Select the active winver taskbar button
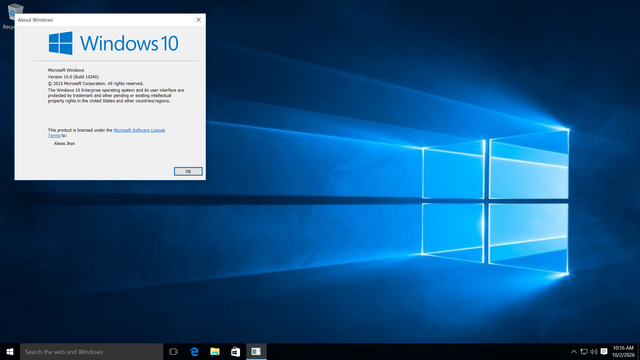 pyautogui.click(x=256, y=351)
